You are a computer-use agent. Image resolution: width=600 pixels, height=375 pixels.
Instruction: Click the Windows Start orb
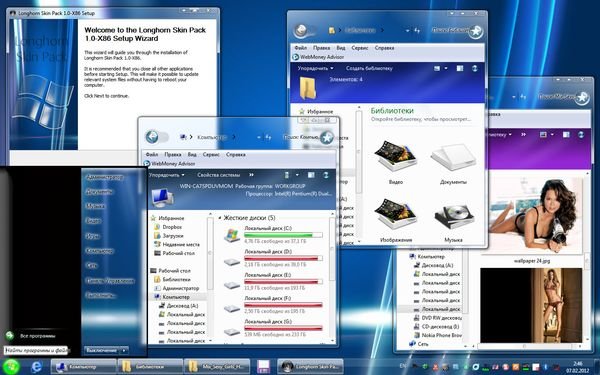[11, 367]
